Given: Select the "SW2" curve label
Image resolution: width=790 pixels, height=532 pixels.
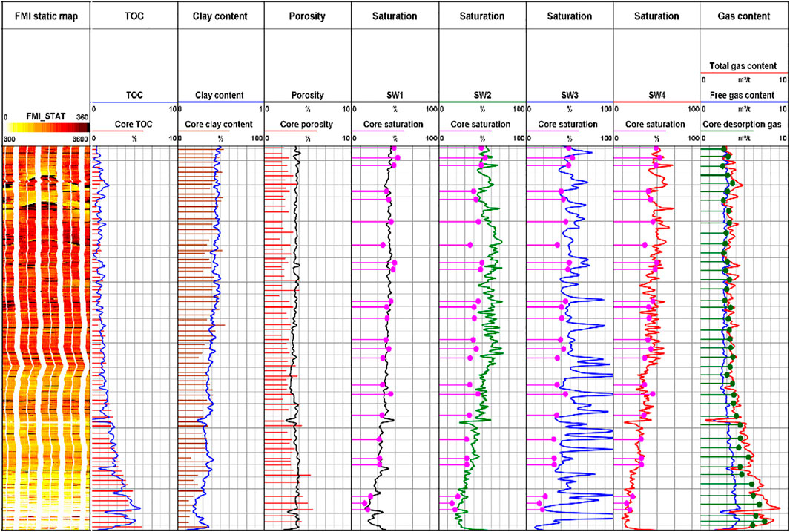Looking at the screenshot, I should [482, 95].
